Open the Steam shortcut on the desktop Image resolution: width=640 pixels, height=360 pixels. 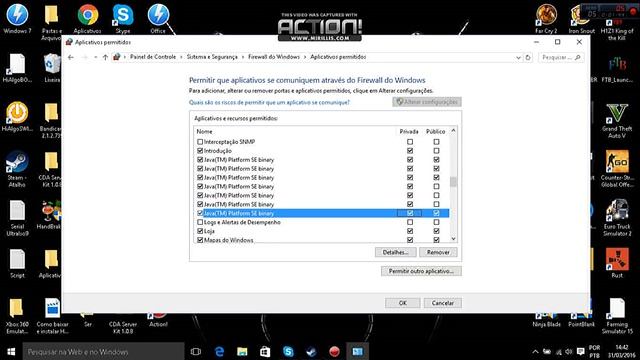click(x=17, y=169)
